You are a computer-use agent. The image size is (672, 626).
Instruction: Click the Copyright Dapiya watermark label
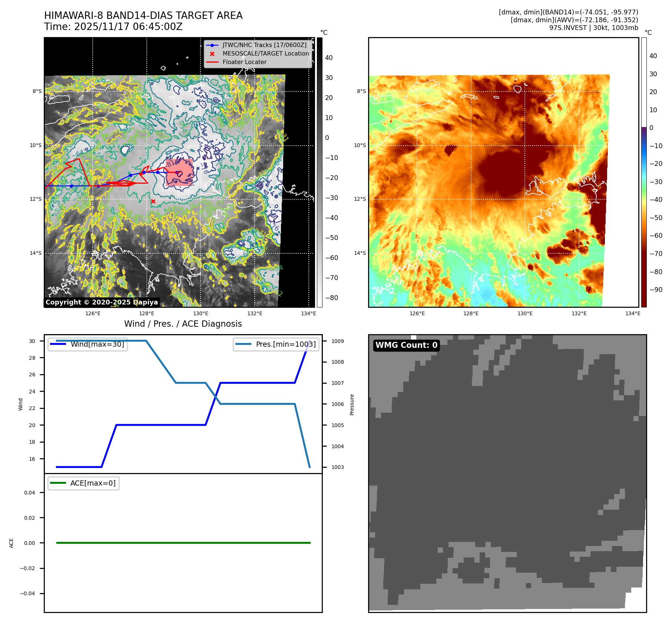(102, 302)
